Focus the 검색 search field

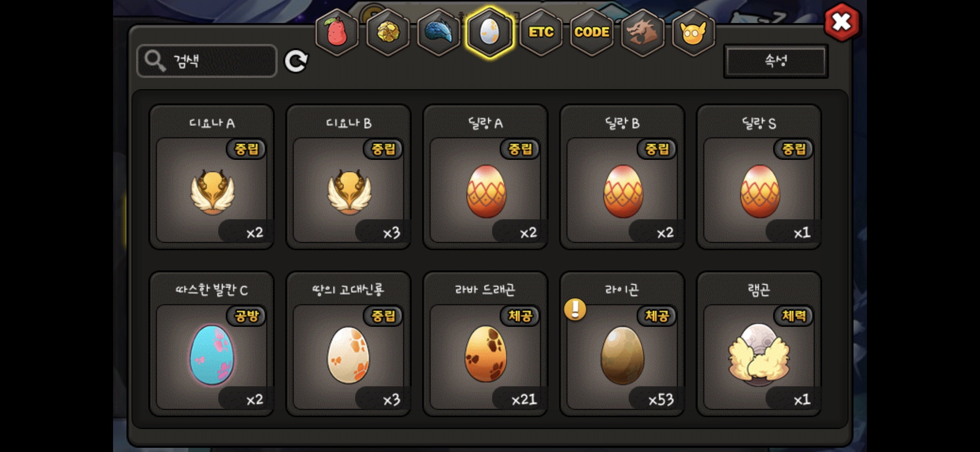(207, 61)
